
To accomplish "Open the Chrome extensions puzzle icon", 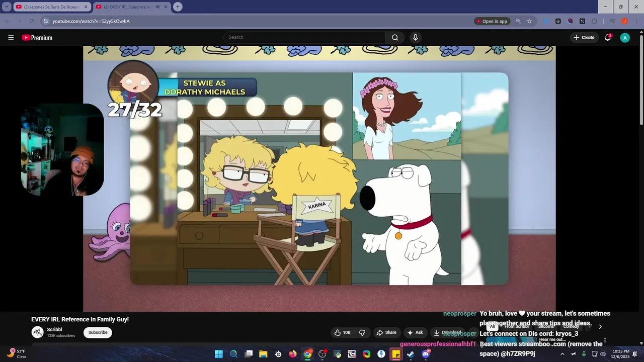I will [595, 21].
